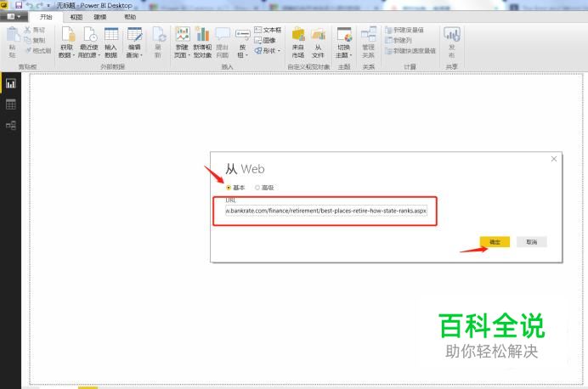588x389 pixels.
Task: Click the Ask a Question (提出问题) icon
Action: tap(222, 35)
